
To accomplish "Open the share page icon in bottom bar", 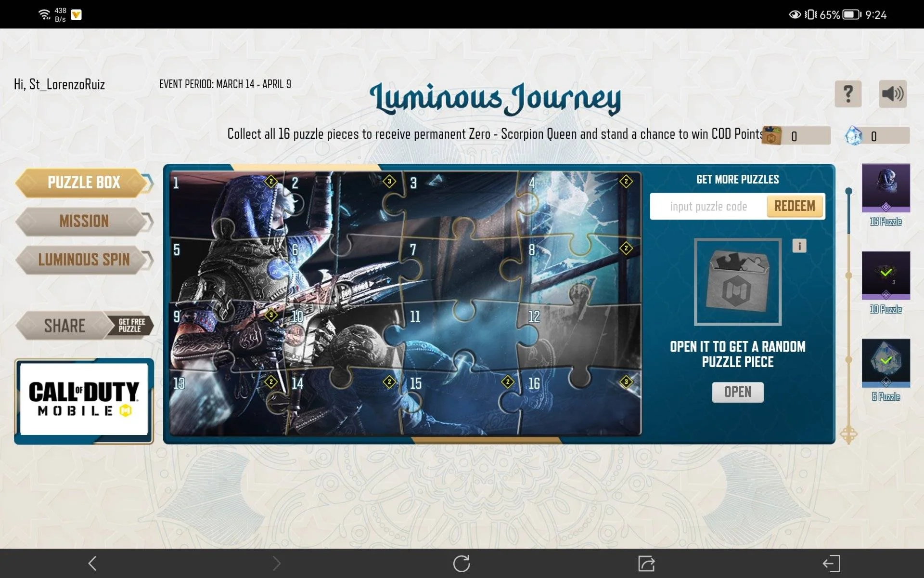I will point(646,563).
